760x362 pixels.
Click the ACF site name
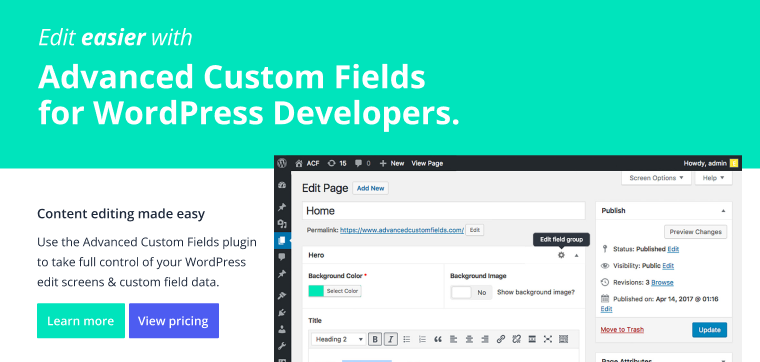click(313, 163)
